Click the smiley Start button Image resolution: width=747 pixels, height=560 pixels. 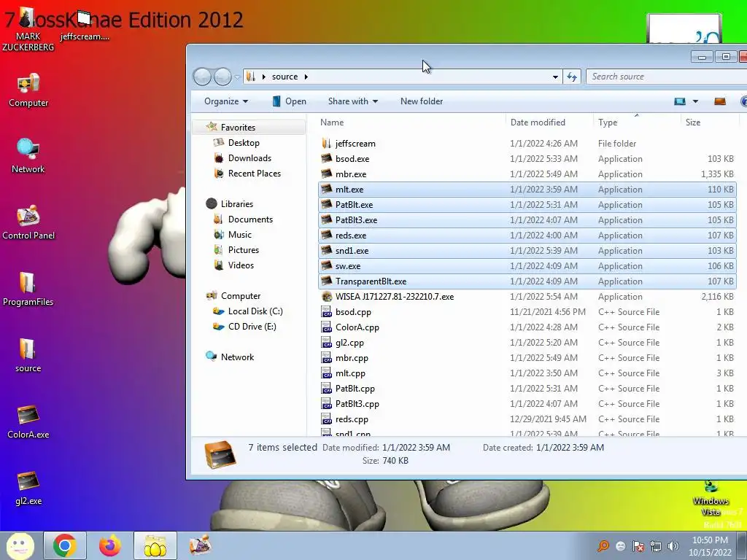coord(20,545)
